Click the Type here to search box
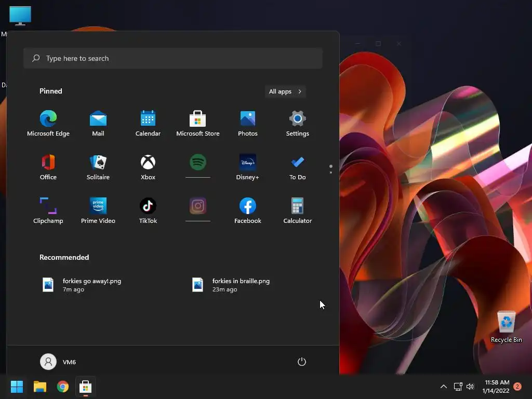 coord(172,58)
